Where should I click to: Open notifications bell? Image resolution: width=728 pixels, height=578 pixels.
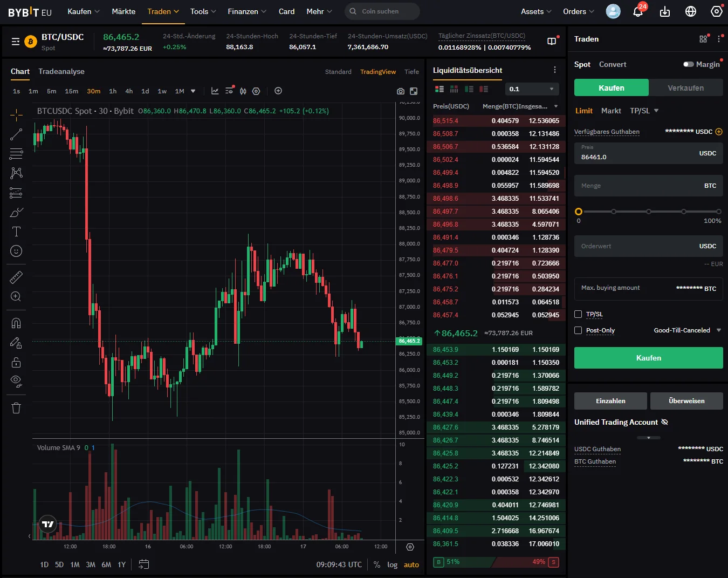[x=638, y=11]
